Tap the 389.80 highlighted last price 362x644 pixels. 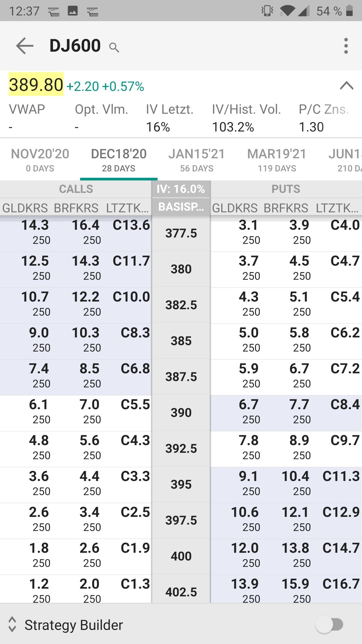click(x=36, y=85)
